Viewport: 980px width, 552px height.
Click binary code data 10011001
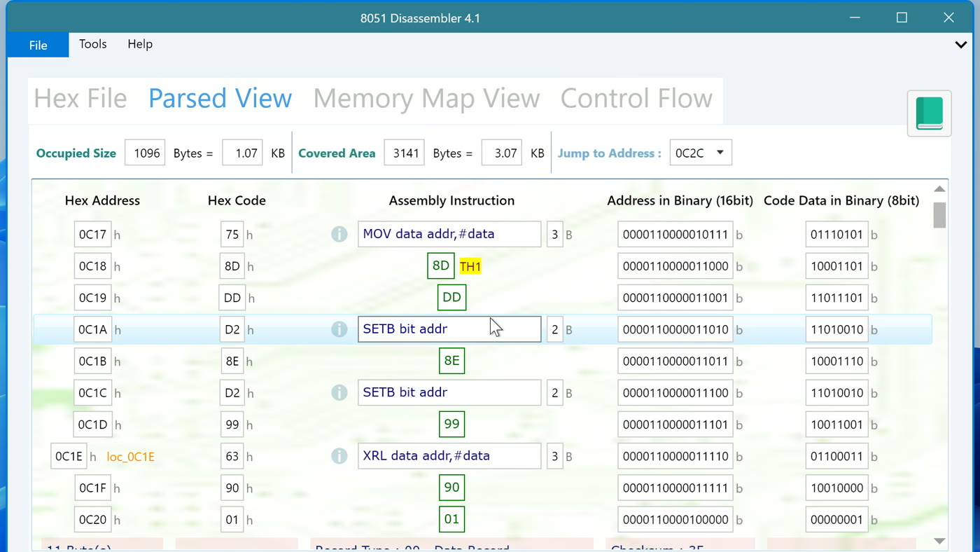coord(836,425)
